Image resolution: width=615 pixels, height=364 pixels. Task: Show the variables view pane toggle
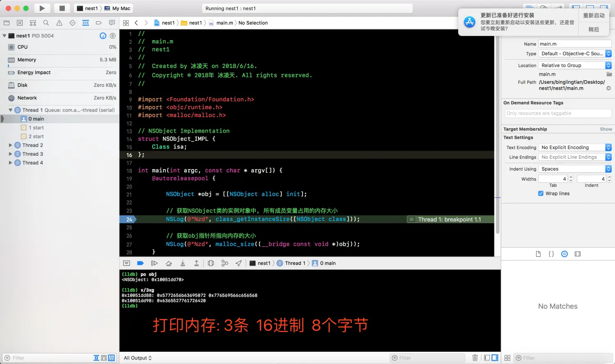(487, 358)
